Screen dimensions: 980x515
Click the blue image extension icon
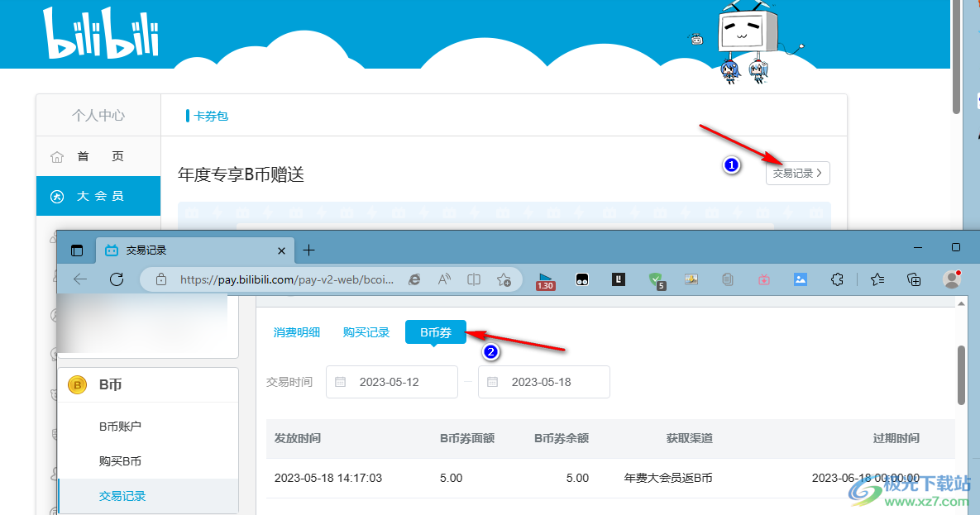pyautogui.click(x=800, y=279)
